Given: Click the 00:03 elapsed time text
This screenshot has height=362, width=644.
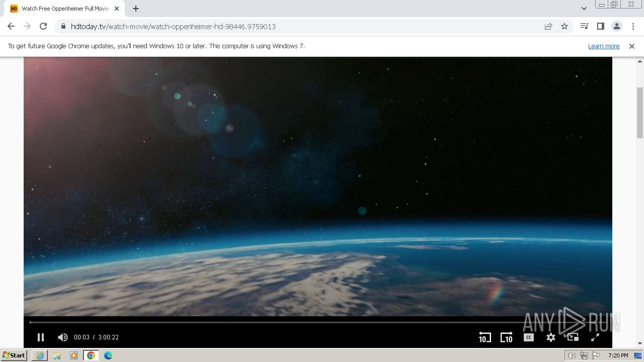Looking at the screenshot, I should (82, 337).
